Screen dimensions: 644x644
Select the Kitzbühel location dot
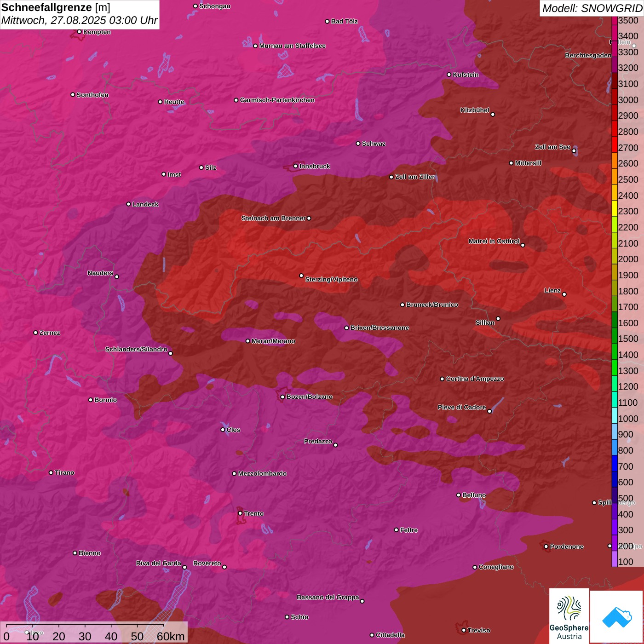click(x=493, y=115)
